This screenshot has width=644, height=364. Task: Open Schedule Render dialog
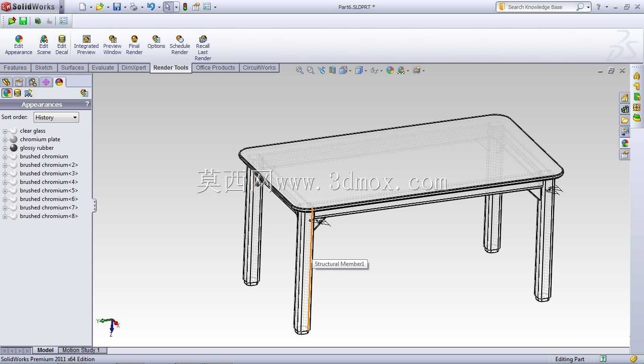coord(179,45)
